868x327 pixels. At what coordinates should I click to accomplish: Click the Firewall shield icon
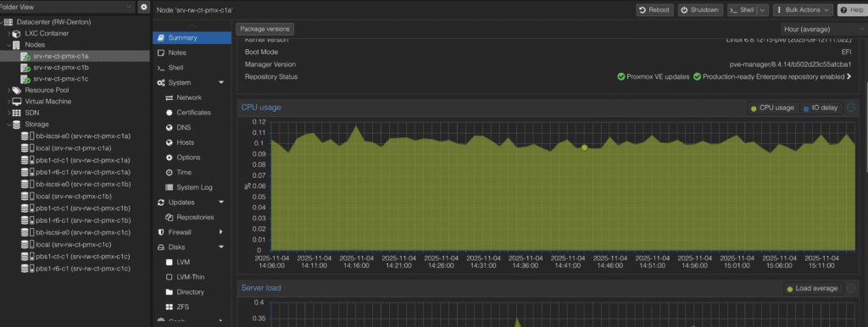[161, 232]
